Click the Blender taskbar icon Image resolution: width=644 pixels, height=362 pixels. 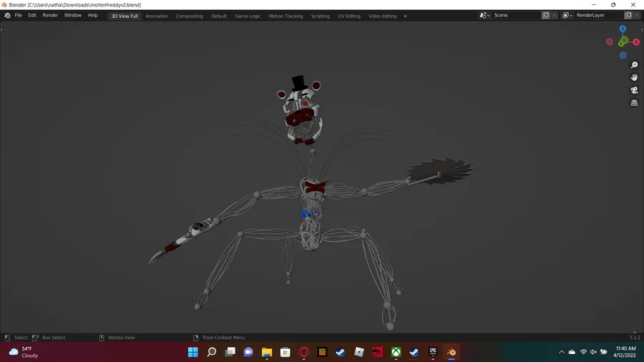pos(452,352)
